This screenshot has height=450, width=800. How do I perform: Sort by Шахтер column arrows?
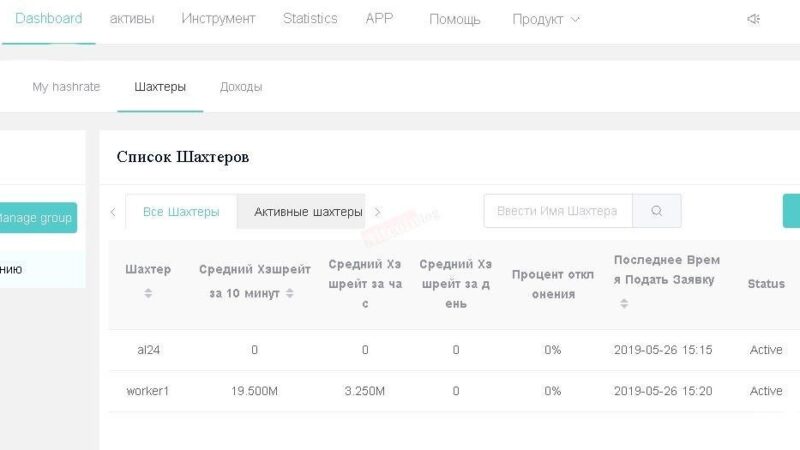pyautogui.click(x=148, y=293)
